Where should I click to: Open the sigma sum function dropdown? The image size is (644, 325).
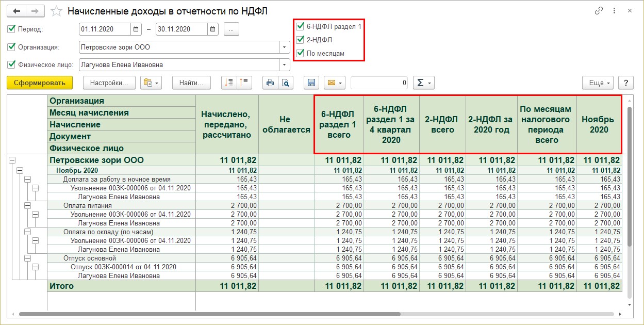[x=424, y=83]
